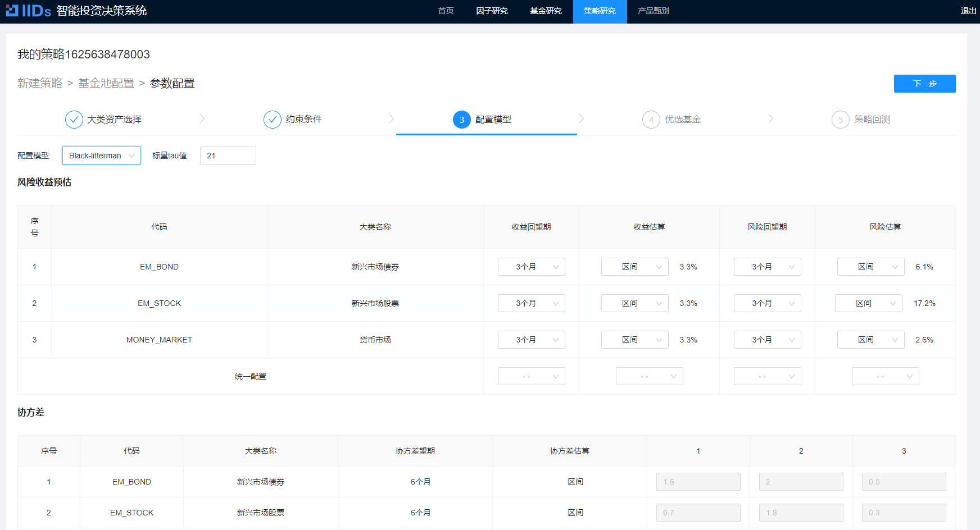Click the 收益估算 column header
The image size is (980, 530).
[x=650, y=227]
